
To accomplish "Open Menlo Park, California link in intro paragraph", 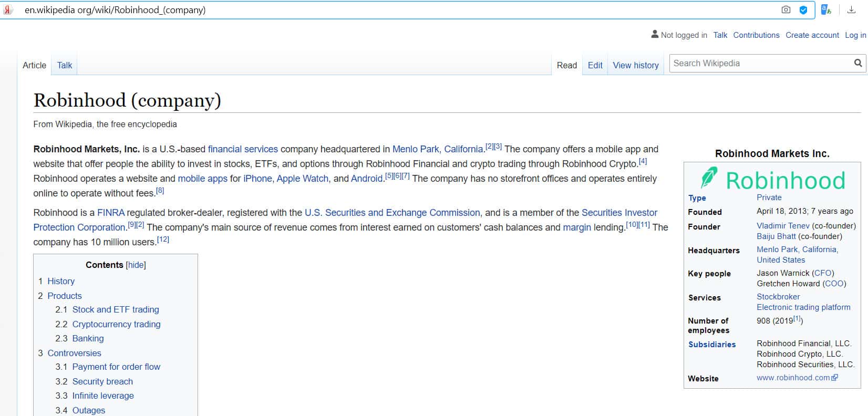I will (438, 149).
